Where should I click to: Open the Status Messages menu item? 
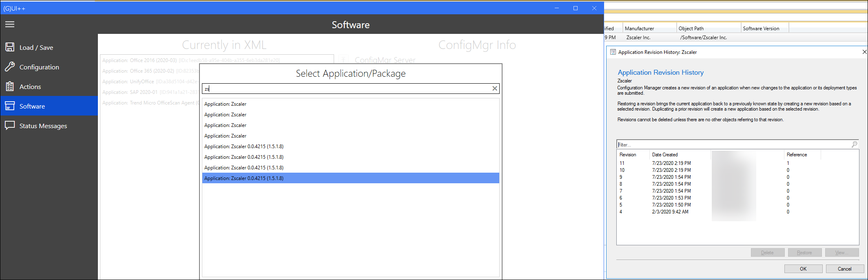click(x=49, y=126)
